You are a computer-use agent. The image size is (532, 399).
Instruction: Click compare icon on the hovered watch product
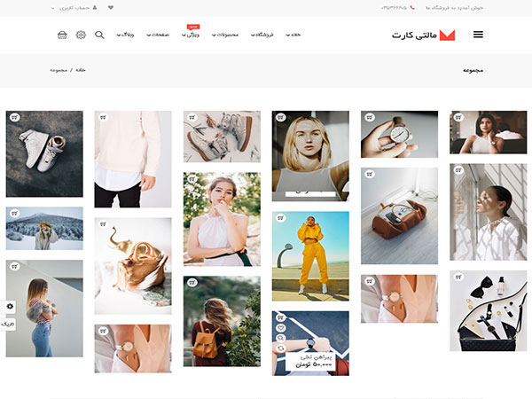(280, 348)
